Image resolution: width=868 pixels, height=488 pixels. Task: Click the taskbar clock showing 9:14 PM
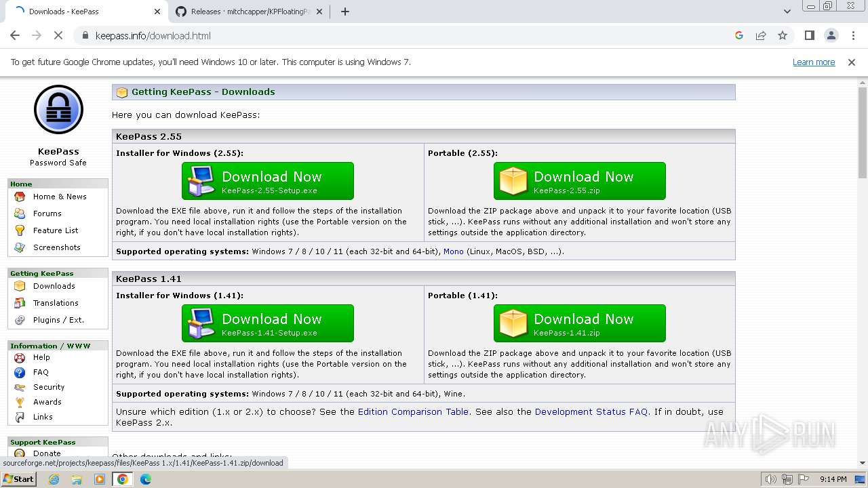click(833, 479)
